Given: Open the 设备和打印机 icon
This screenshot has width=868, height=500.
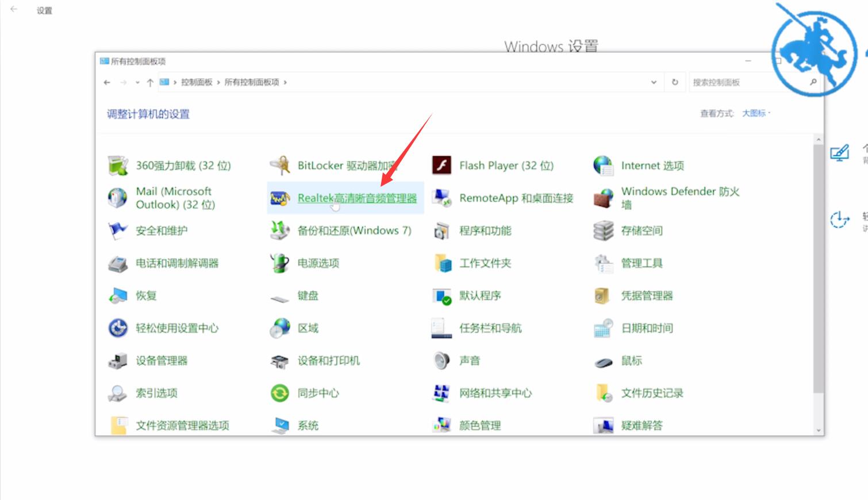Looking at the screenshot, I should [x=280, y=361].
